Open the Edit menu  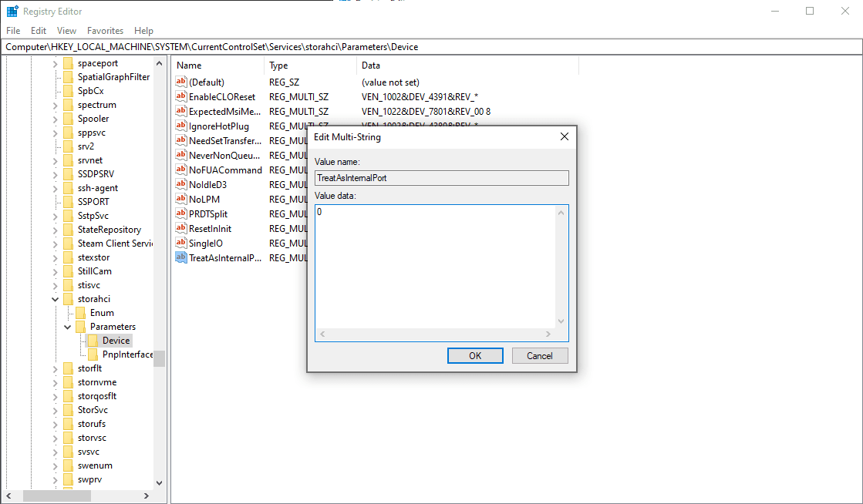point(39,31)
